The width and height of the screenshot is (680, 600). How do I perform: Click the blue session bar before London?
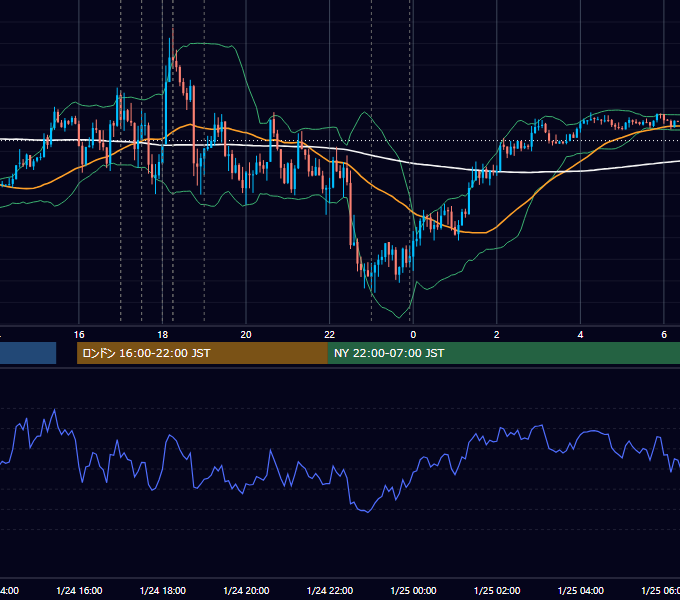tap(28, 353)
